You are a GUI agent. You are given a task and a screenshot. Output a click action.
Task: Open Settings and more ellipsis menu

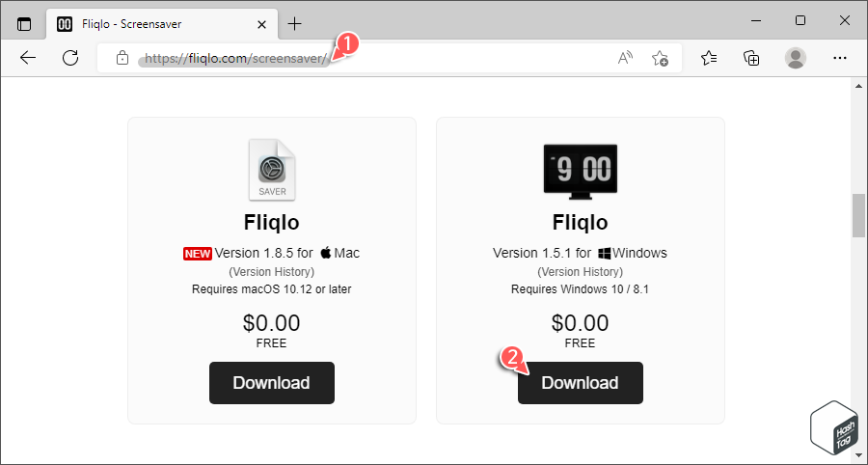[840, 58]
